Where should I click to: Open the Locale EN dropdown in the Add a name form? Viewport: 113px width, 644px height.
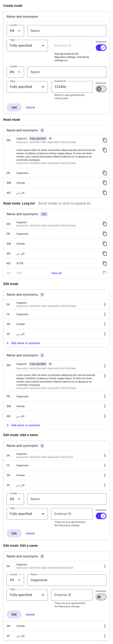(x=15, y=499)
